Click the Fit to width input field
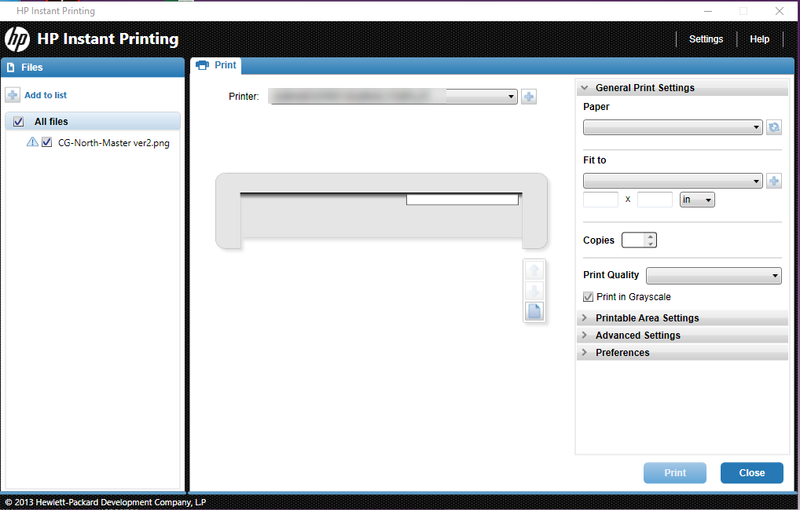Image resolution: width=800 pixels, height=510 pixels. tap(601, 199)
